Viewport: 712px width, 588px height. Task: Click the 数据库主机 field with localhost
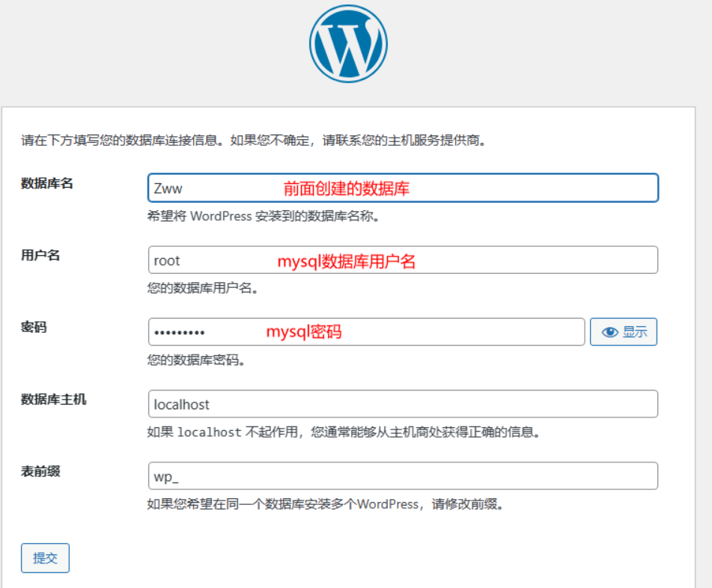403,404
